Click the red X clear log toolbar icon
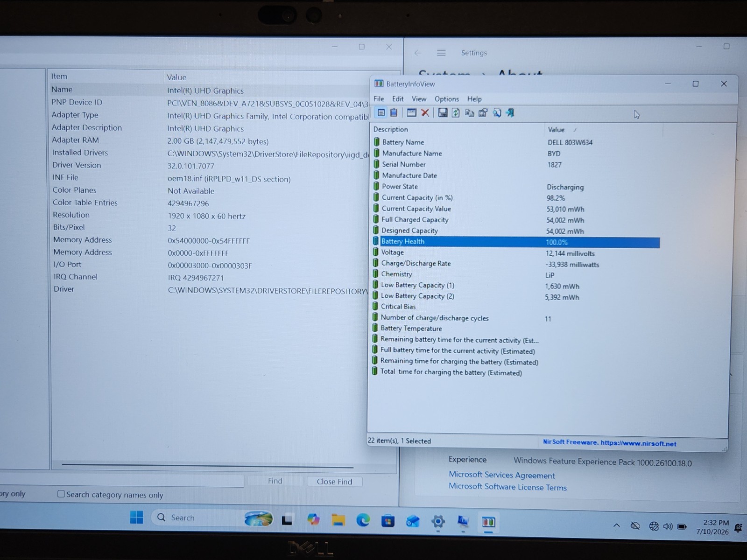This screenshot has width=747, height=560. coord(425,112)
